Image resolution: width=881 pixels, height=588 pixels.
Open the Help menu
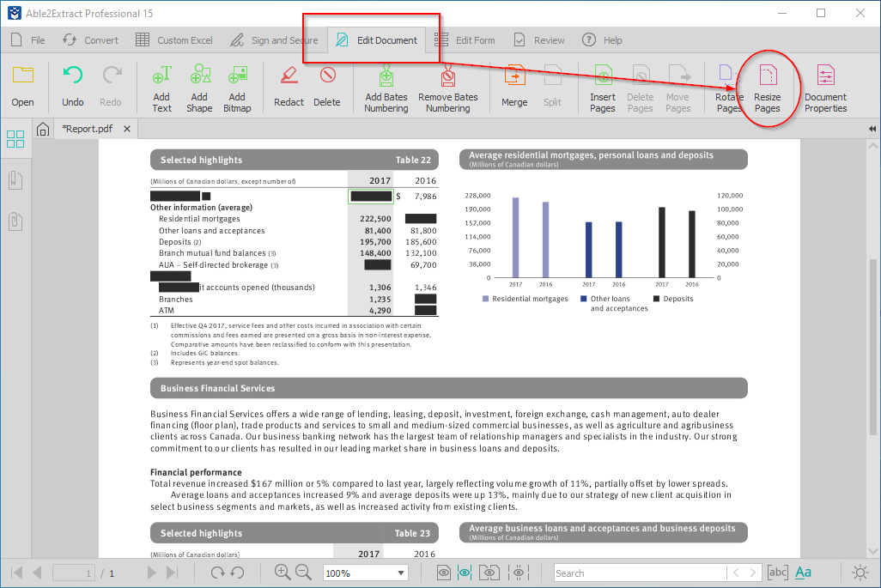(x=602, y=40)
